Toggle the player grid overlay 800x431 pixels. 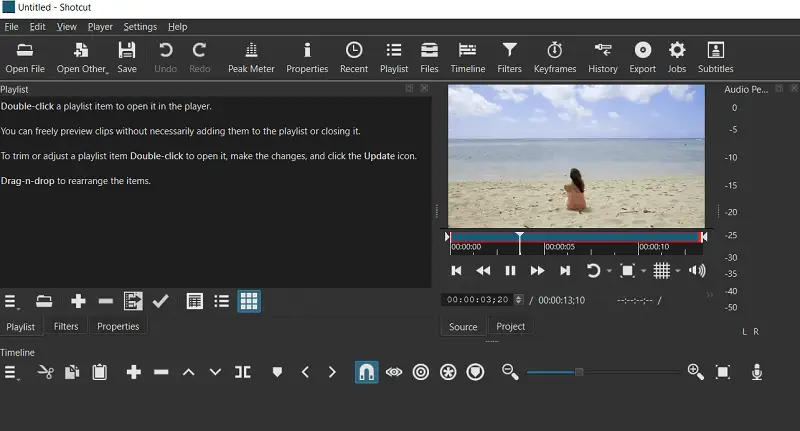tap(662, 271)
